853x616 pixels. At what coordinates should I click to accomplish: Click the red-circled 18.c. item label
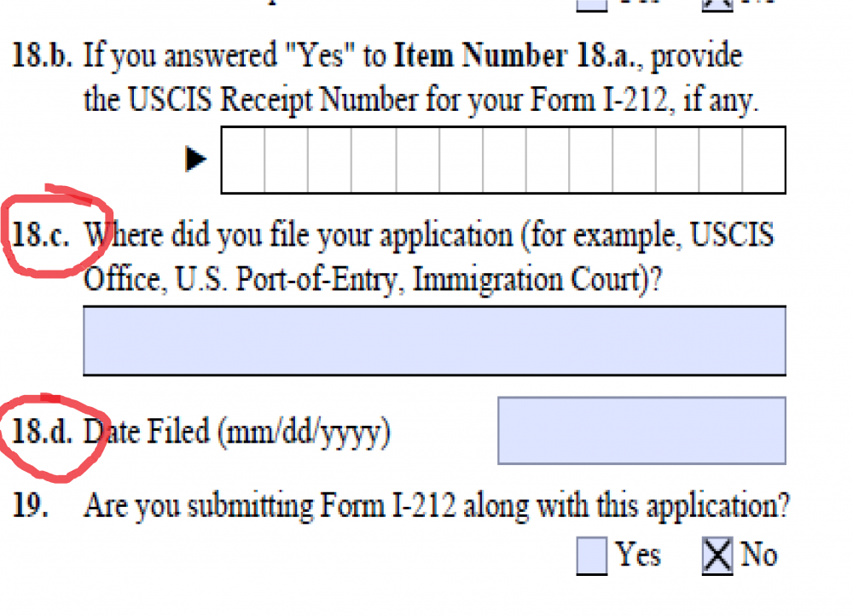(41, 235)
